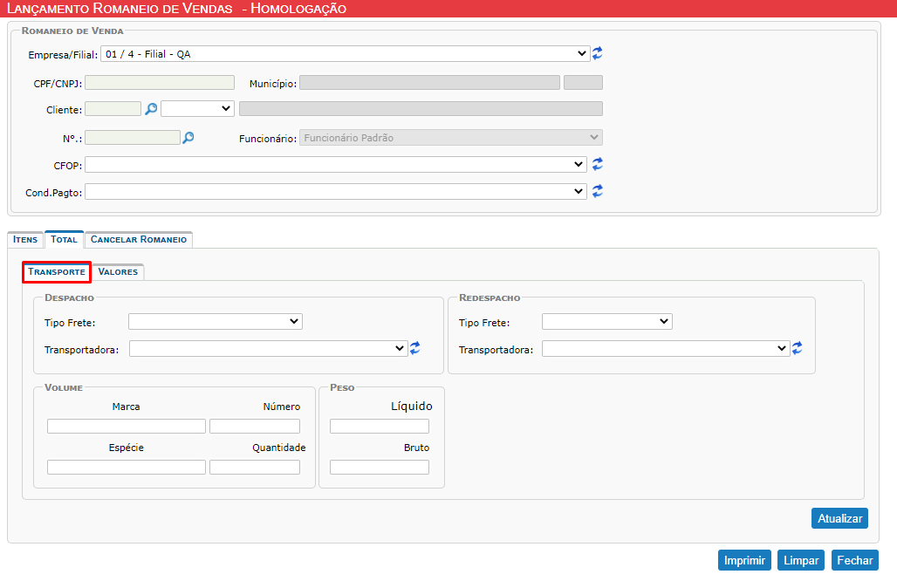This screenshot has width=897, height=588.
Task: Refresh the Despacho Transportadora list
Action: pos(414,348)
